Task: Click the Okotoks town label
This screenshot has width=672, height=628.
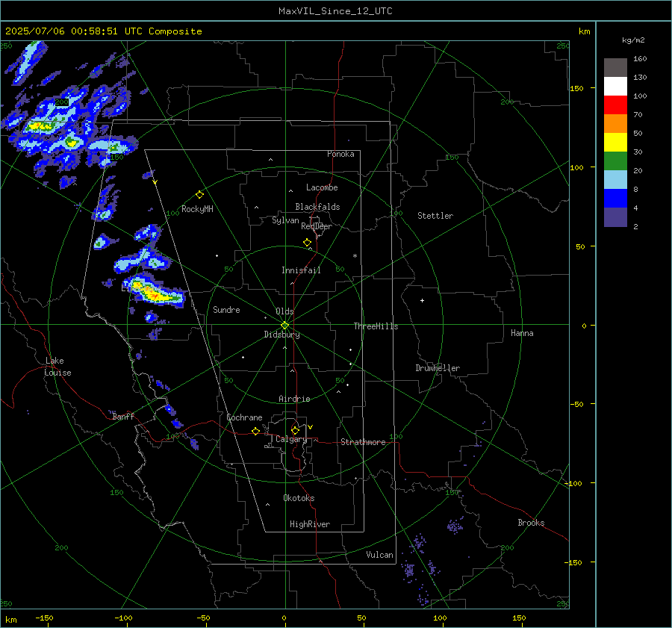Action: (x=299, y=498)
